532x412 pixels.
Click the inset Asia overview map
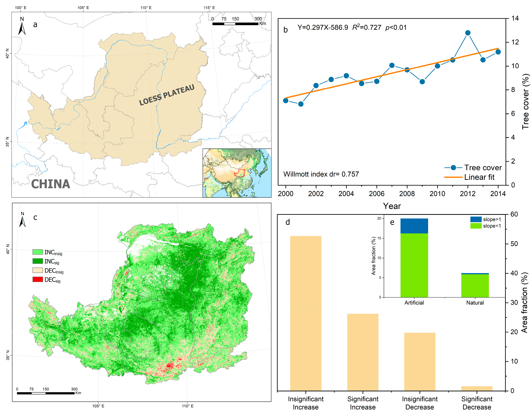pos(237,173)
